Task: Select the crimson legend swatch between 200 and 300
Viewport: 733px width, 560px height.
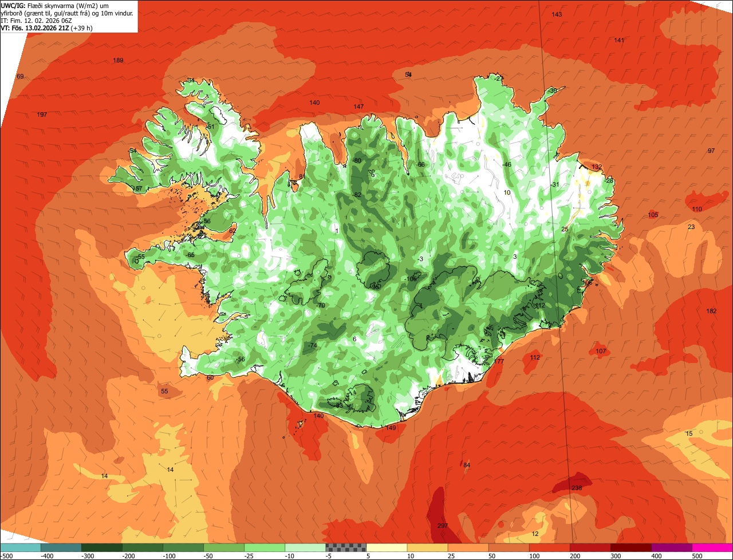Action: [x=590, y=547]
